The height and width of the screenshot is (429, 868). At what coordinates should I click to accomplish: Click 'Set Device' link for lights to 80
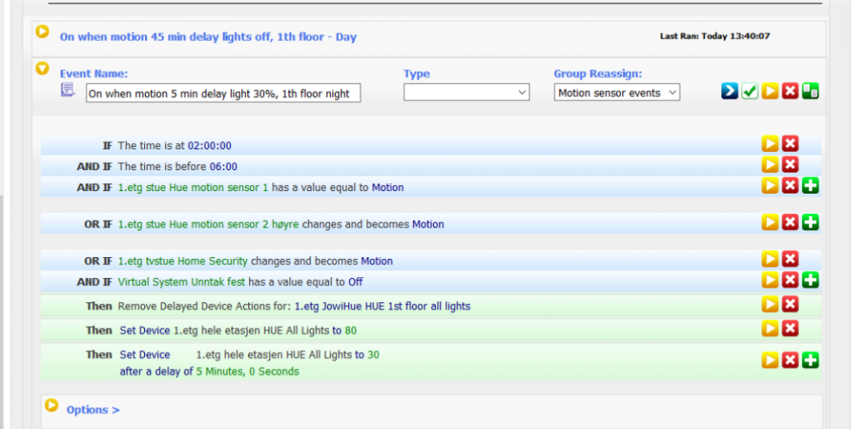coord(144,330)
